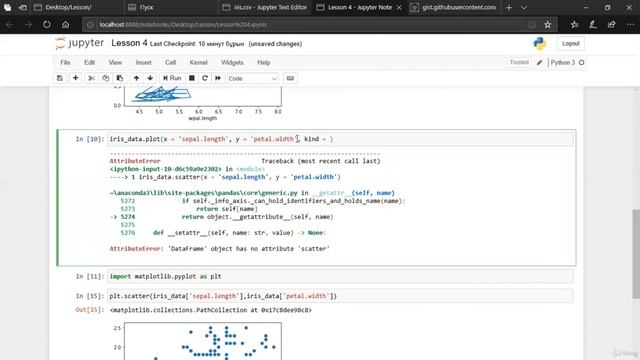The height and width of the screenshot is (360, 640).
Task: Open the Kernel menu
Action: (198, 62)
